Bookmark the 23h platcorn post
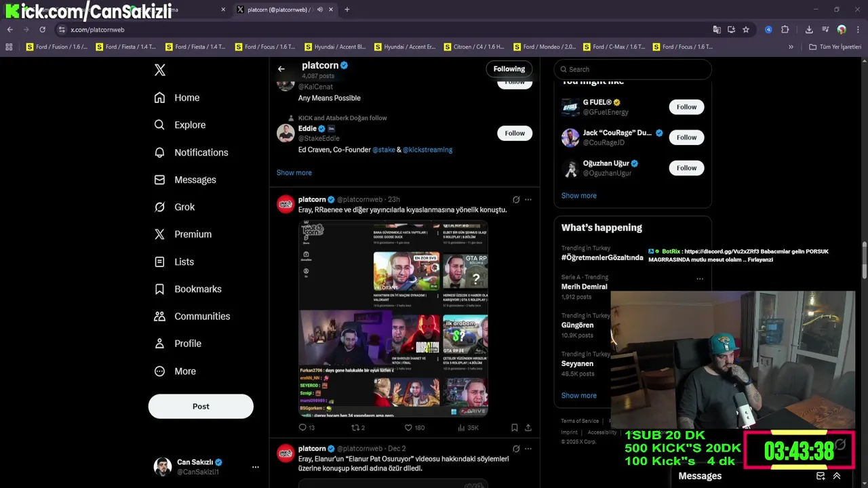The height and width of the screenshot is (488, 868). click(515, 428)
